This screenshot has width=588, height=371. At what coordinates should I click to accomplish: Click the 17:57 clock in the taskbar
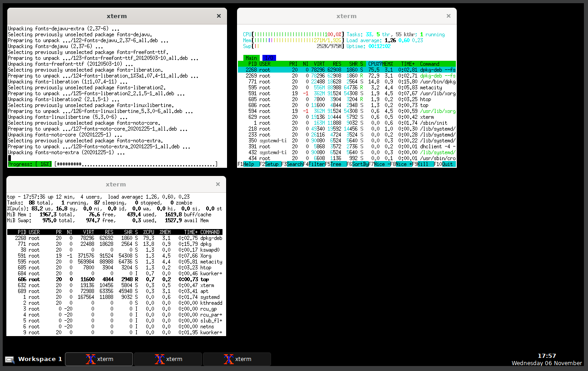547,356
